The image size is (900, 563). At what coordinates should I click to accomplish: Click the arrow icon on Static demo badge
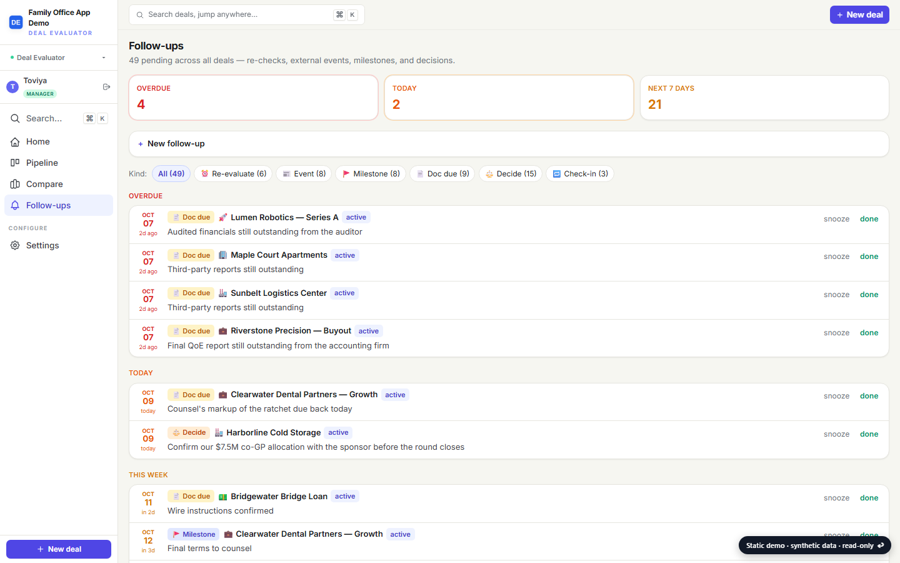click(880, 545)
